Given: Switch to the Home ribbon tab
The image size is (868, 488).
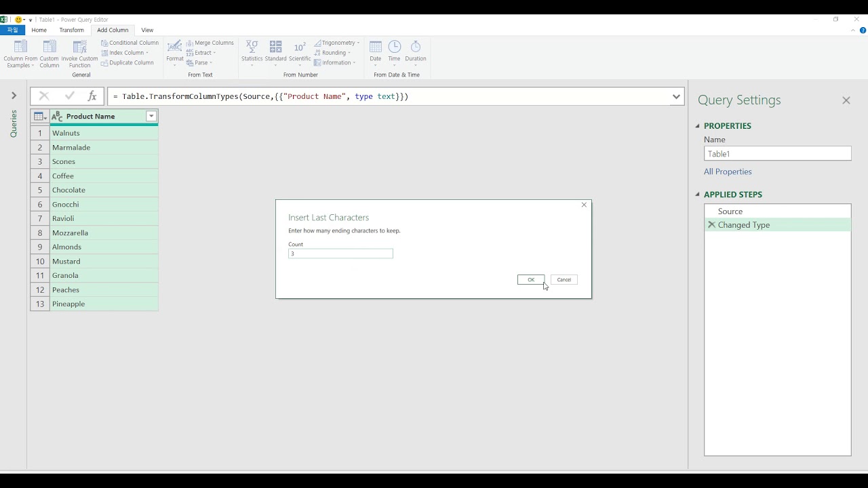Looking at the screenshot, I should tap(39, 30).
